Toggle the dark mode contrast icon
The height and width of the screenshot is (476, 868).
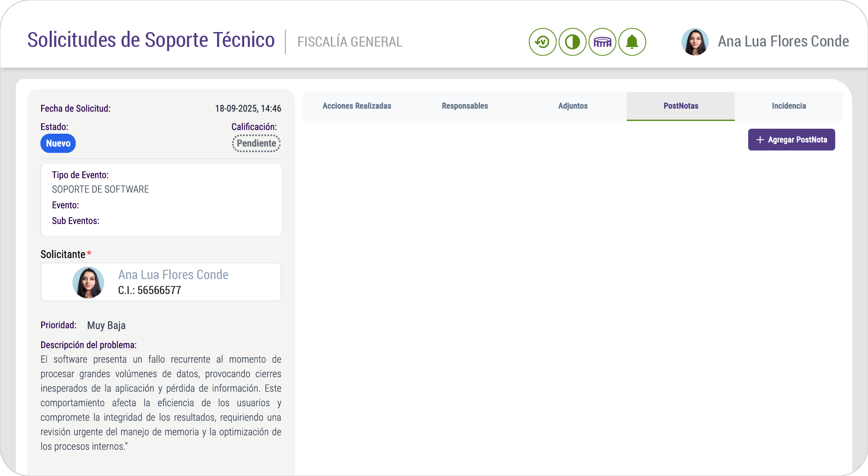[x=572, y=42]
